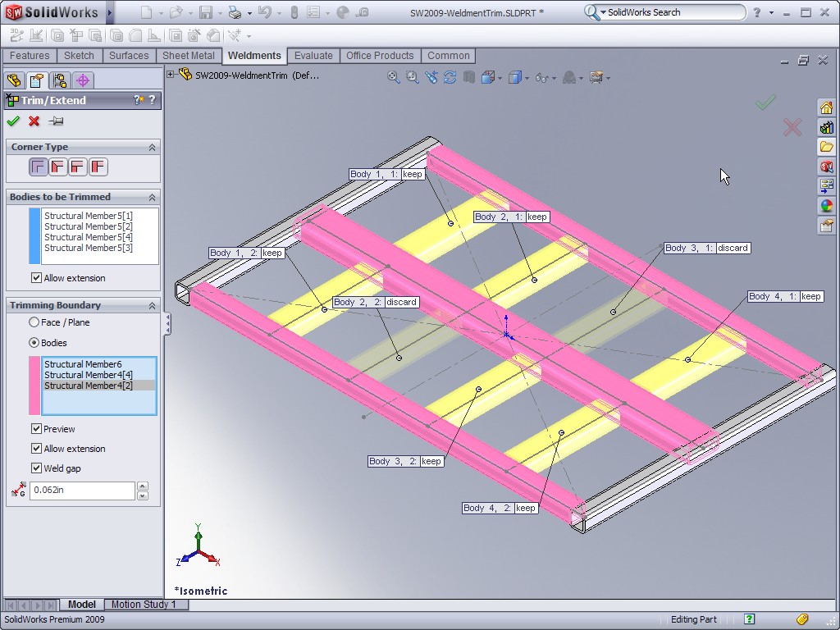The width and height of the screenshot is (840, 630).
Task: Open the FeatureManager design tree tab icon
Action: (13, 80)
